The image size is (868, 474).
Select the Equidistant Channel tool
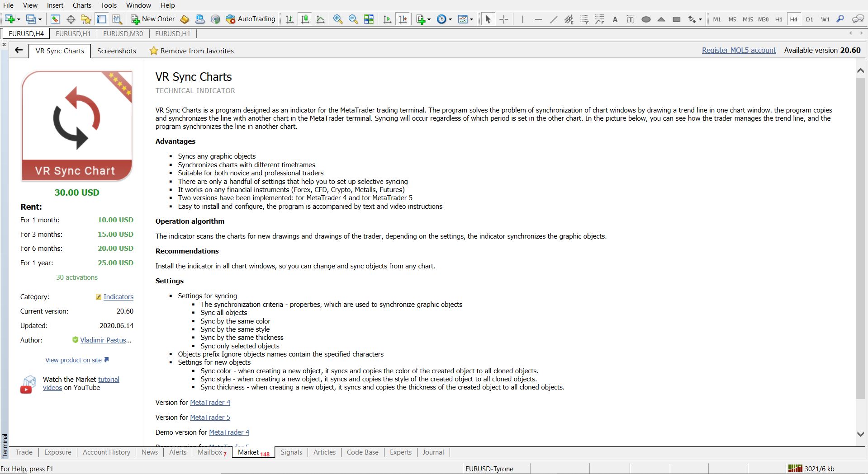569,19
